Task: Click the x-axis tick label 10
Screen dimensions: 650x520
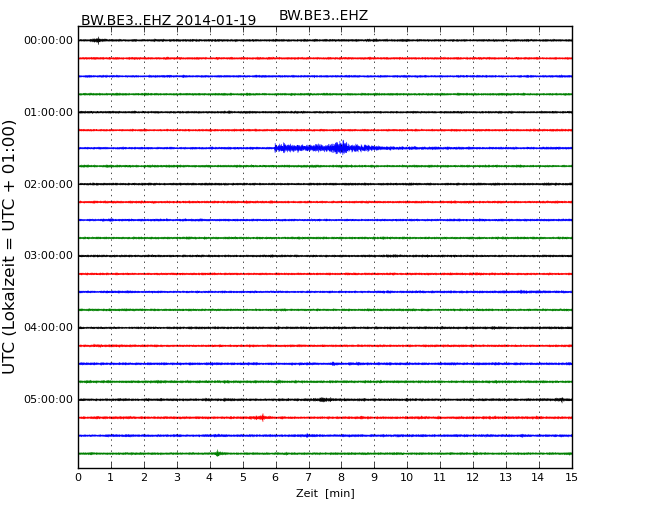Action: pos(407,477)
